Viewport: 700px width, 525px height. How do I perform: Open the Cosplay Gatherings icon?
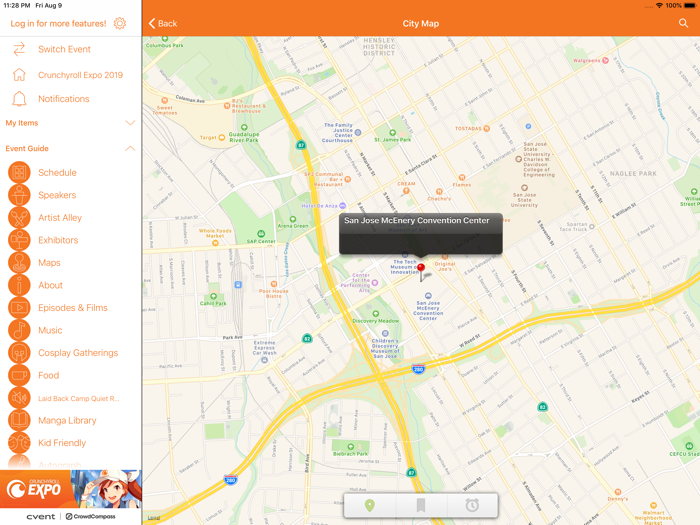click(x=19, y=353)
